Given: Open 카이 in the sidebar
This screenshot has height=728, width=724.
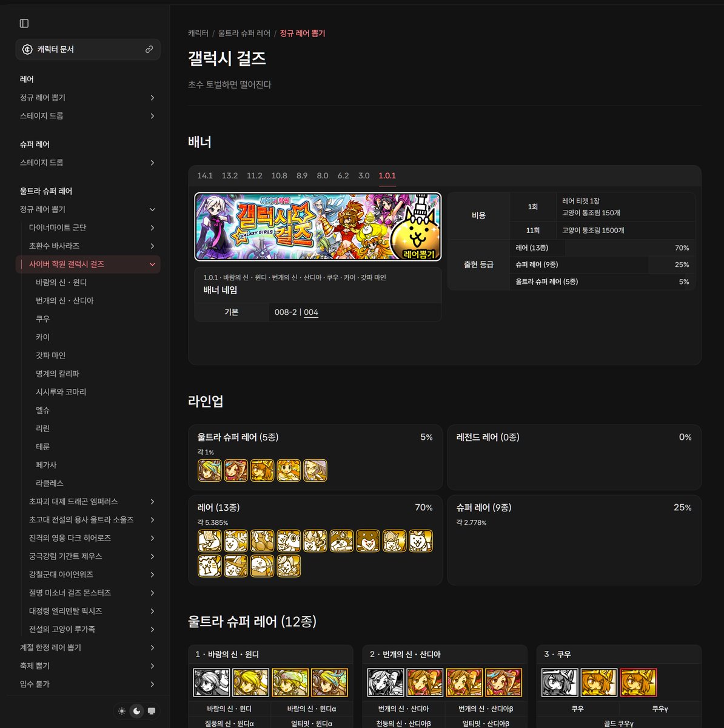Looking at the screenshot, I should point(42,337).
